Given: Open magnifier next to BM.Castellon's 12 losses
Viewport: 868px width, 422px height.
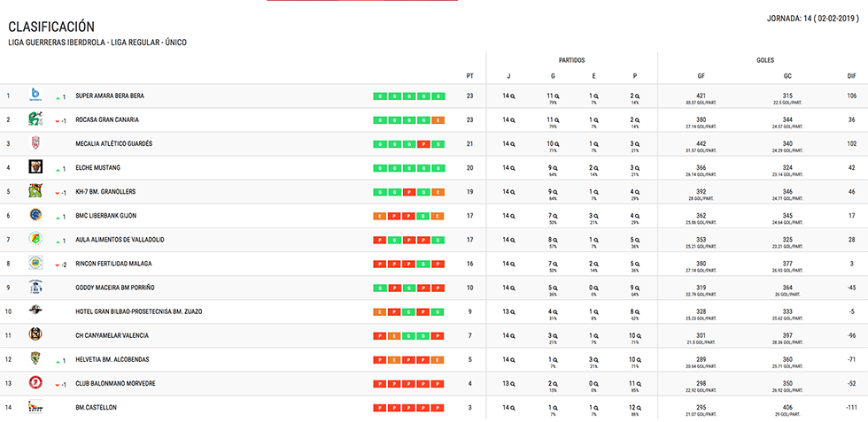Looking at the screenshot, I should [639, 406].
